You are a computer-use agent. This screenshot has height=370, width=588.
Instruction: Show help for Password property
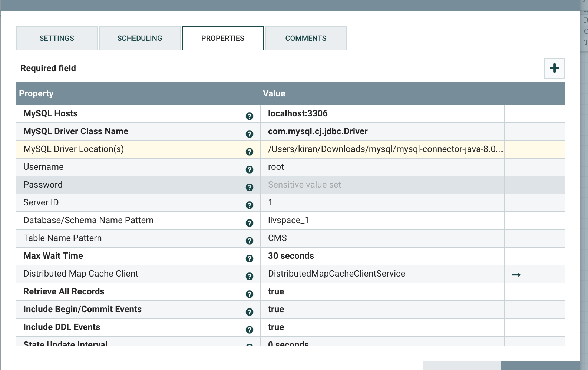point(250,187)
